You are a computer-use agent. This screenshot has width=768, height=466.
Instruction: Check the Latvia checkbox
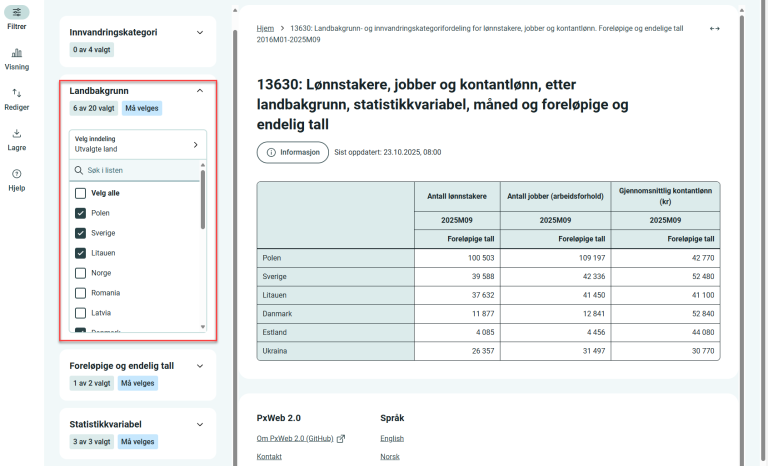click(80, 313)
